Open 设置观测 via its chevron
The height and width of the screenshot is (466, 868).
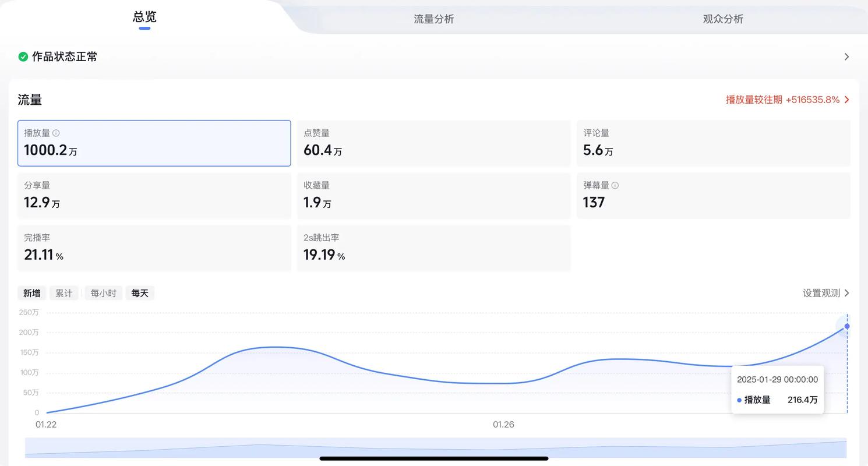pyautogui.click(x=848, y=293)
